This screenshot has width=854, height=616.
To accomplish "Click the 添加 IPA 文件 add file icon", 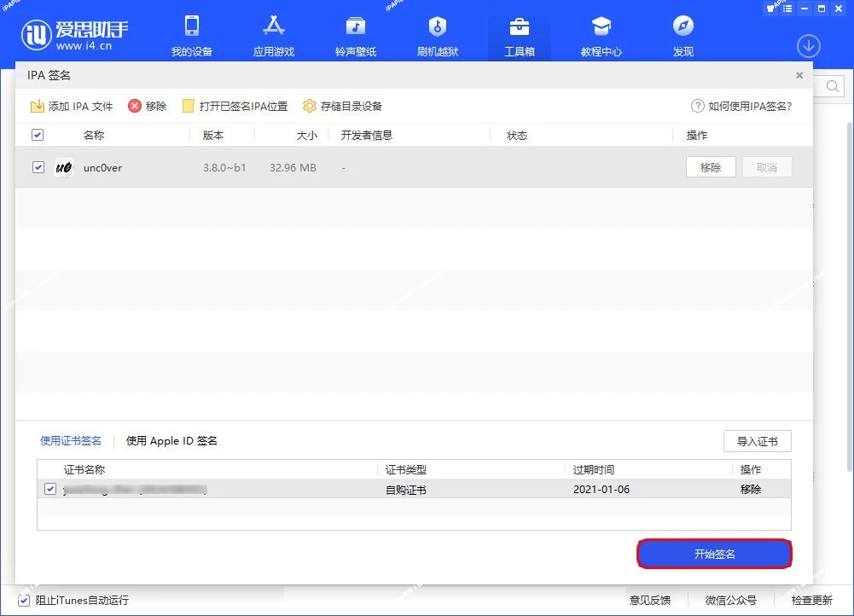I will [38, 106].
